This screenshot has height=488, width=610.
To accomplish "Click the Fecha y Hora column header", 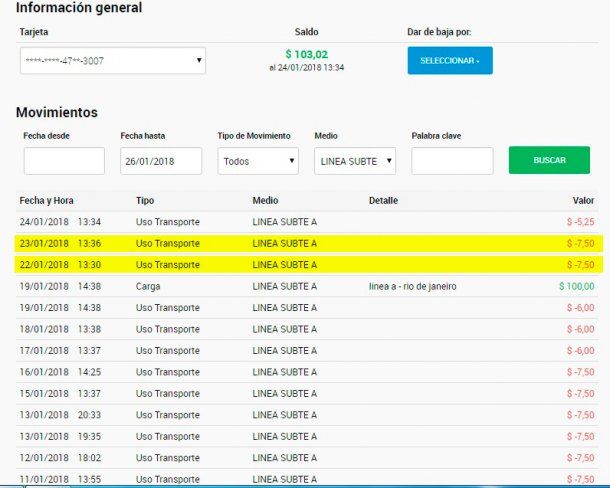I will (x=46, y=201).
